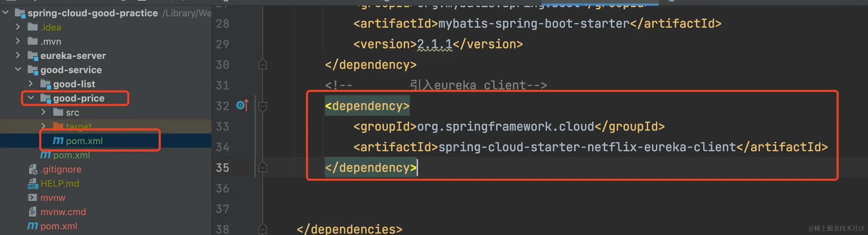This screenshot has width=868, height=235.
Task: Click the eureka-server module icon
Action: pyautogui.click(x=33, y=56)
